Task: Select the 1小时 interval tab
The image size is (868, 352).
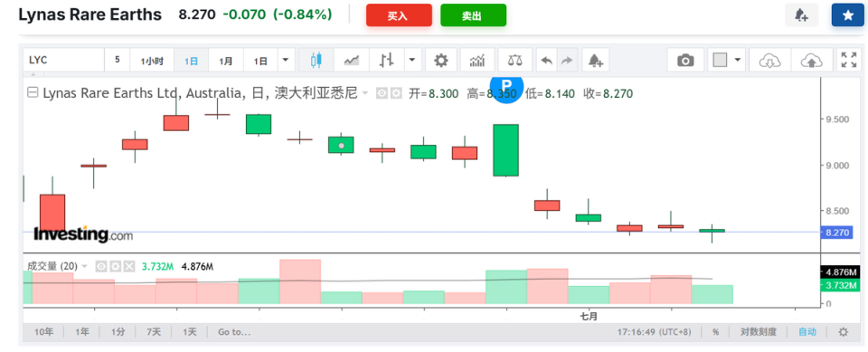Action: (152, 60)
